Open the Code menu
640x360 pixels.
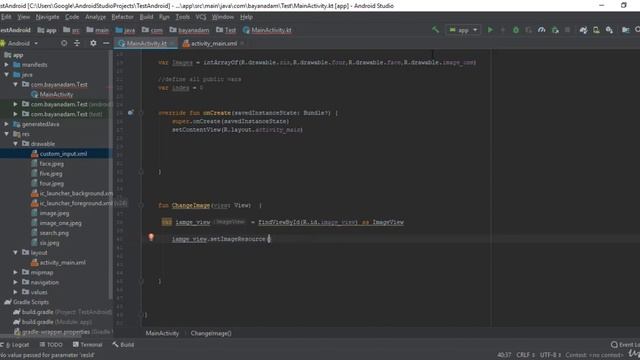pos(72,17)
